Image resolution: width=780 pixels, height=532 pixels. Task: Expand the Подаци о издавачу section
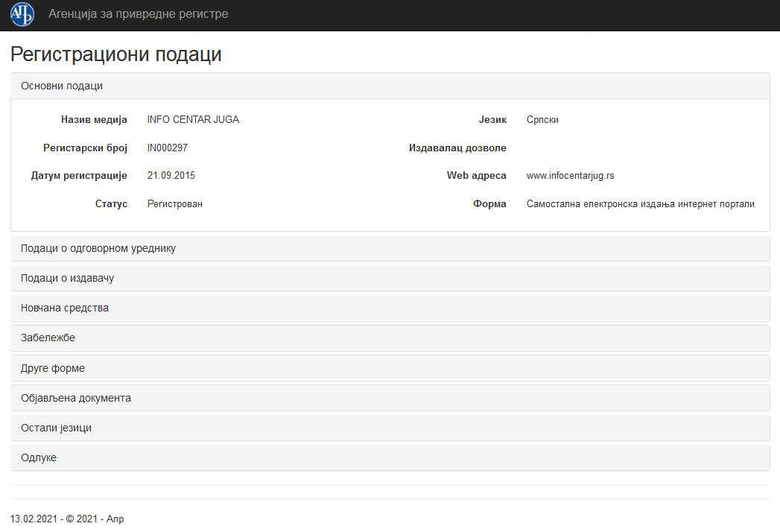click(67, 278)
